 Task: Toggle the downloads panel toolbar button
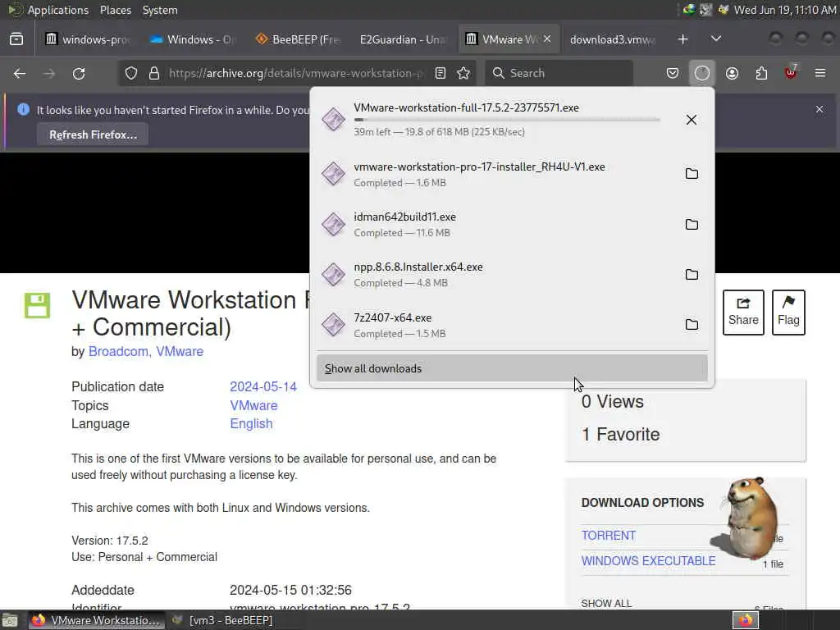[702, 73]
